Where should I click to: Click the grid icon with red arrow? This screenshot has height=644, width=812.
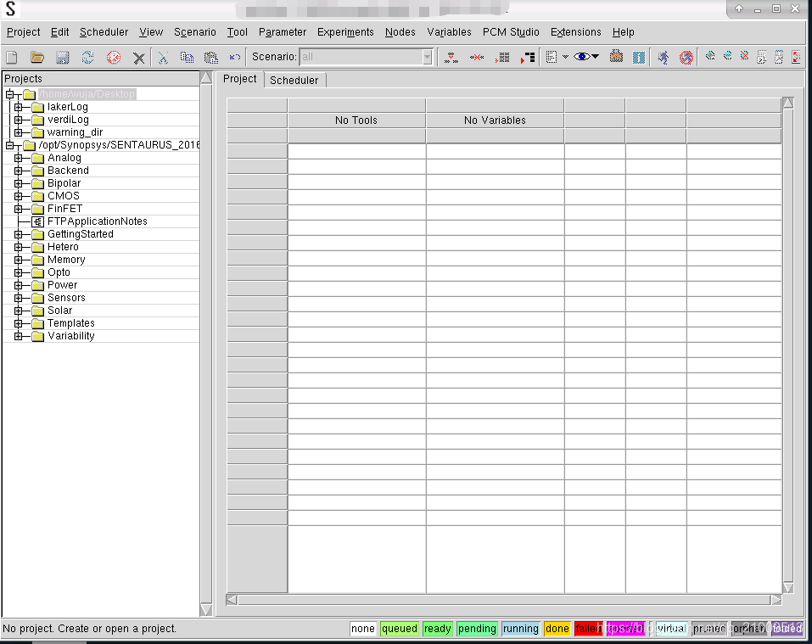point(502,57)
